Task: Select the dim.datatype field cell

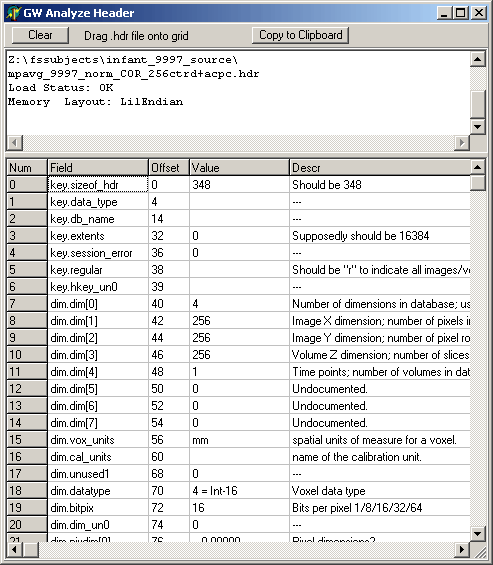Action: point(98,490)
